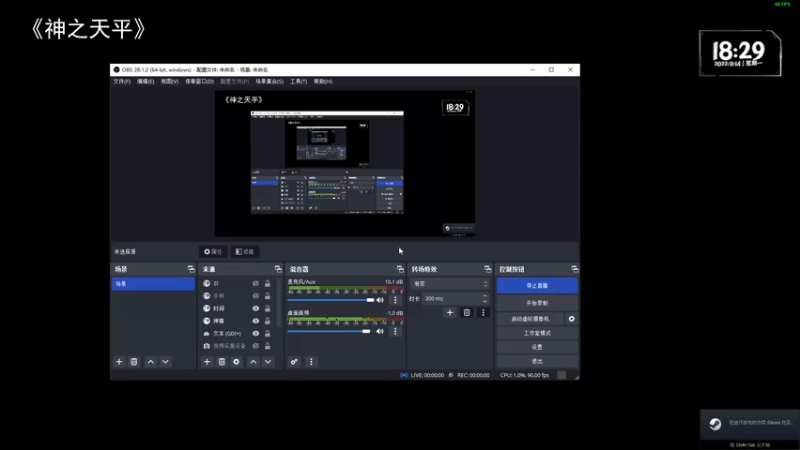Add a new source with the plus icon
The width and height of the screenshot is (800, 450).
point(207,362)
